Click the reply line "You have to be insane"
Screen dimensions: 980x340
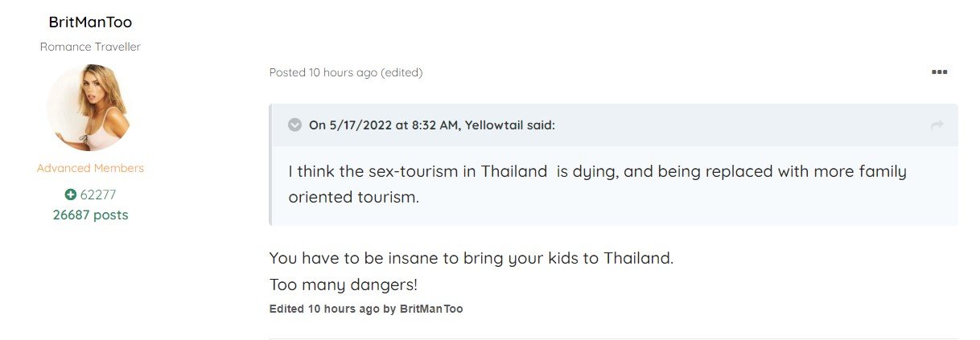pos(471,259)
